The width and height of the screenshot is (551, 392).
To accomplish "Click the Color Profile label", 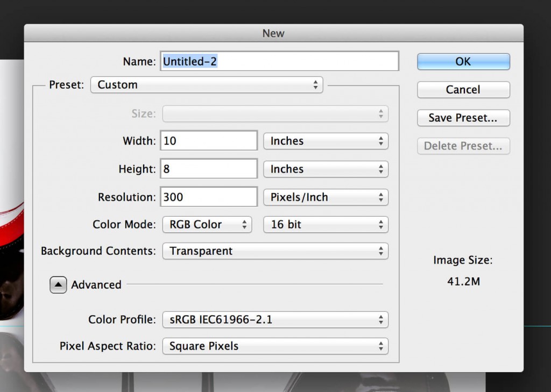I will click(x=122, y=319).
